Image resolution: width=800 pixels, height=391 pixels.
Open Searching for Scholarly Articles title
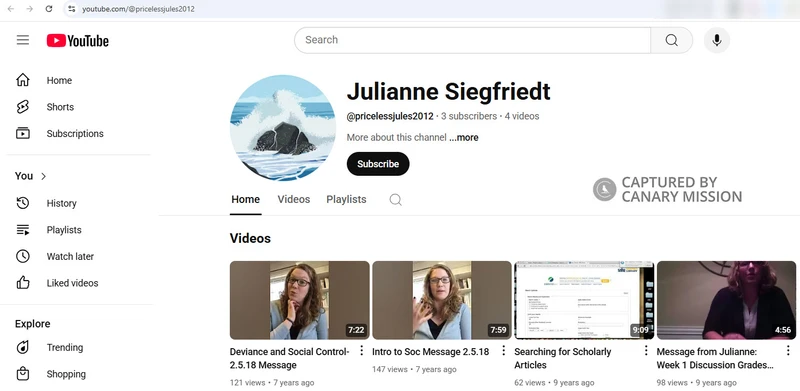pos(563,358)
